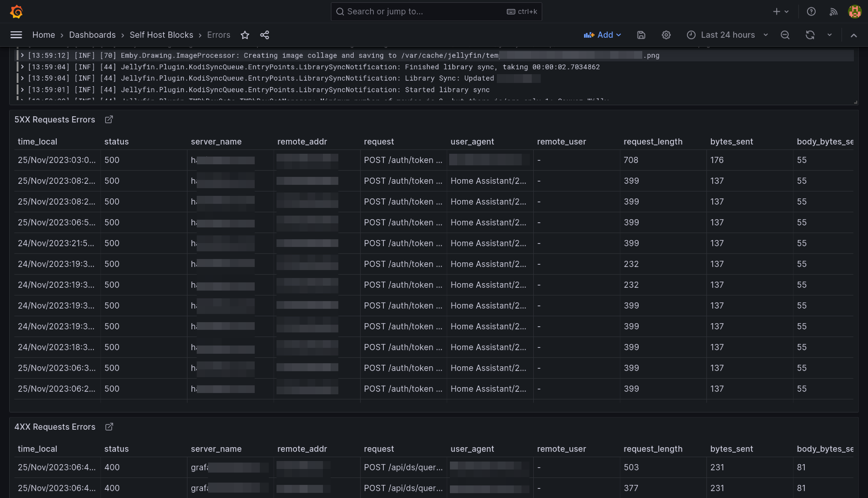This screenshot has height=498, width=868.
Task: Go to Dashboards in breadcrumb
Action: (x=92, y=35)
